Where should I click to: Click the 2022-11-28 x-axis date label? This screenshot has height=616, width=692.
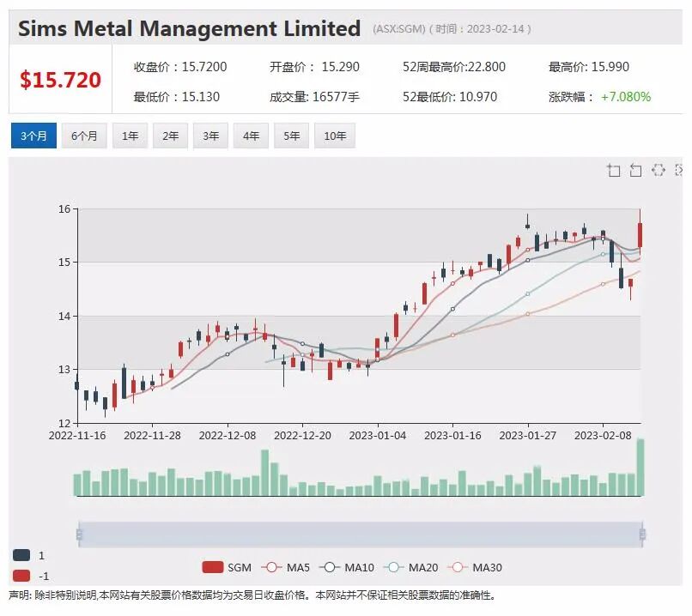(x=152, y=435)
